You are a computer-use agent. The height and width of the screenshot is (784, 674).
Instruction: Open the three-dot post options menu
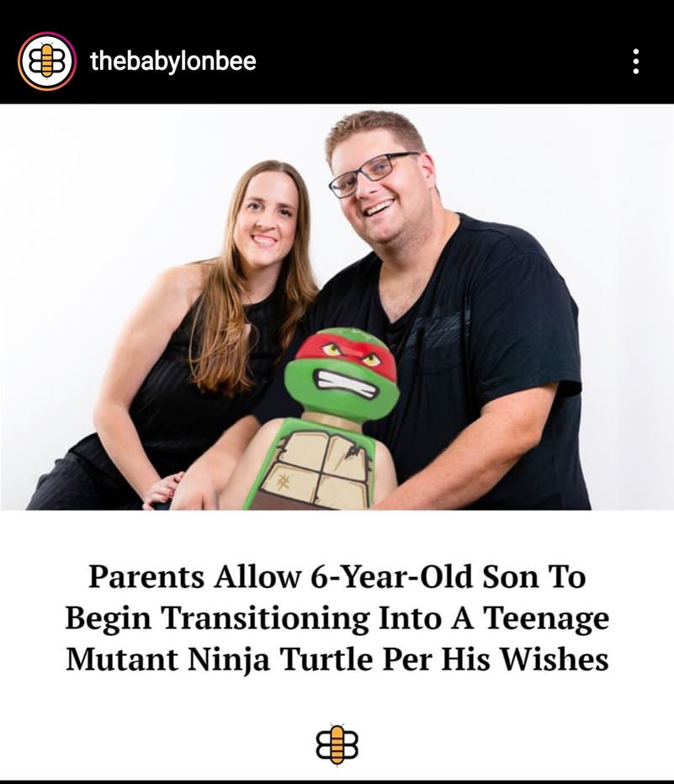tap(635, 61)
